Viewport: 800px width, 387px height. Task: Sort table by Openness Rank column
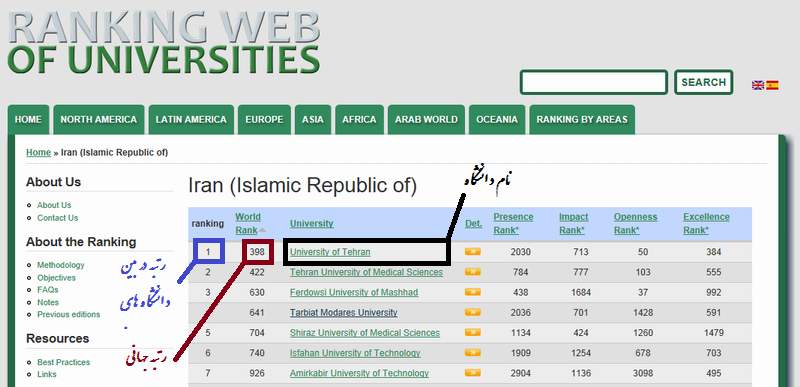(635, 223)
